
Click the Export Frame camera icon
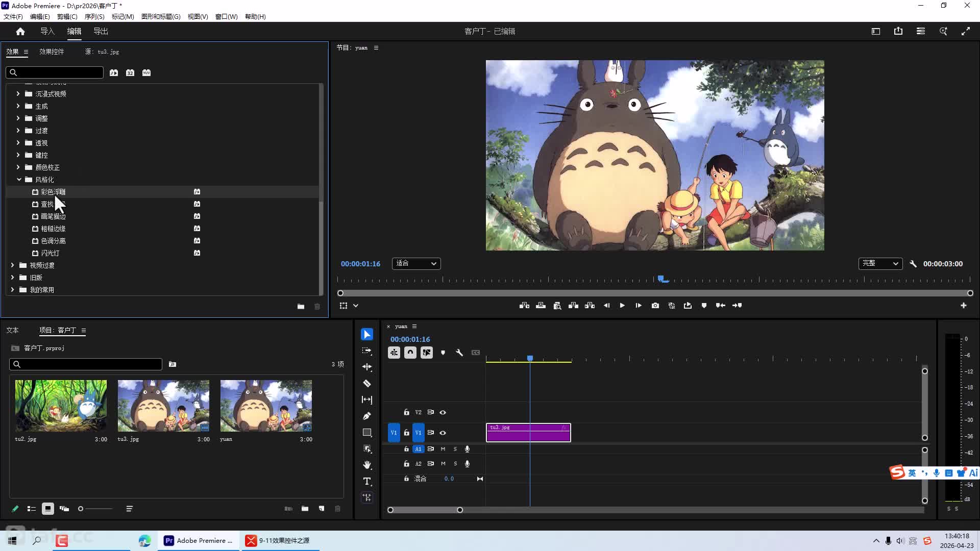(x=655, y=306)
